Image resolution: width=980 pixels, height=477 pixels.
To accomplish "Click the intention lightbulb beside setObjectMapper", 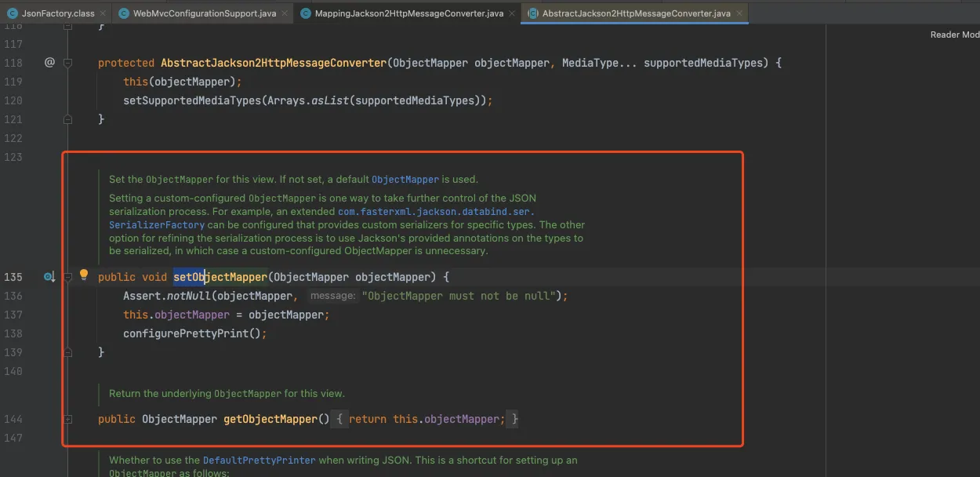I will pyautogui.click(x=84, y=275).
